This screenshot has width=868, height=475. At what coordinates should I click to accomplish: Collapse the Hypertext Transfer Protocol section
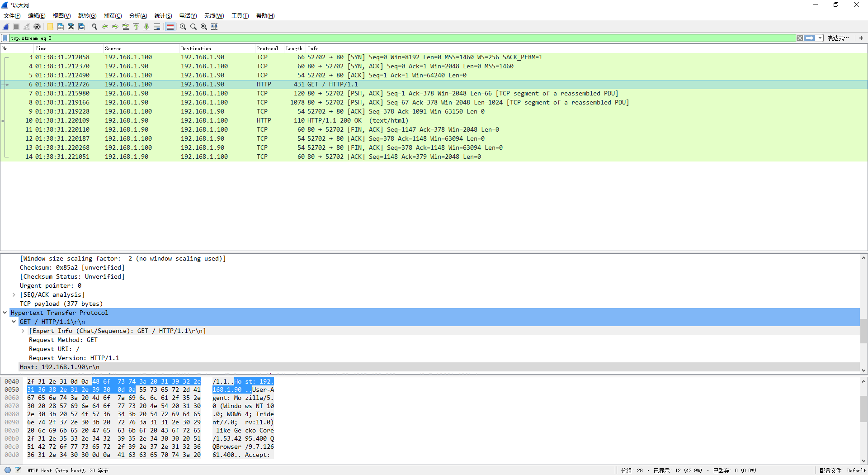pos(5,313)
